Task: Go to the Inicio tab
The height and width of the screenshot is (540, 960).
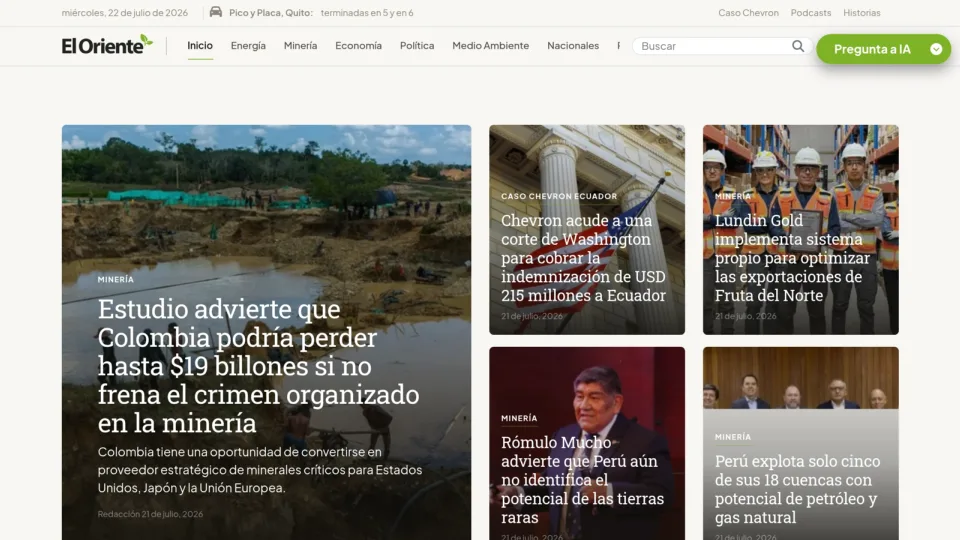Action: [x=200, y=45]
